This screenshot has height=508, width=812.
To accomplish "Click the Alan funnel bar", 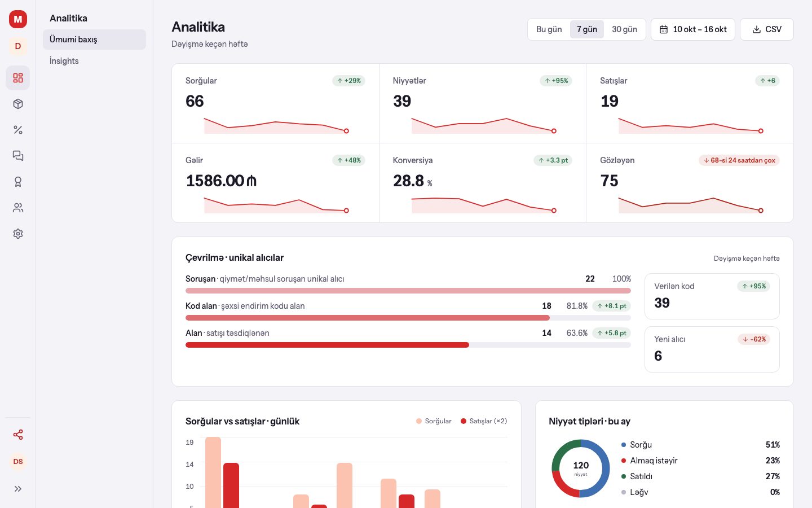I will 408,345.
